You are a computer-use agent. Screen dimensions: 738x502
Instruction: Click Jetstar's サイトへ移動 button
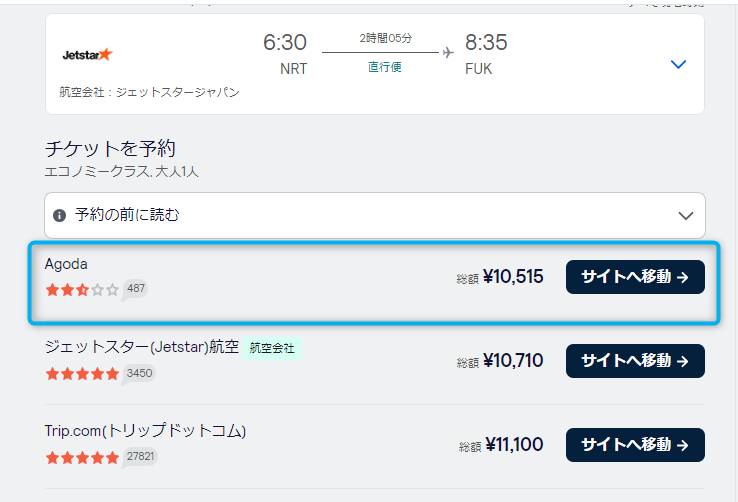(x=635, y=361)
